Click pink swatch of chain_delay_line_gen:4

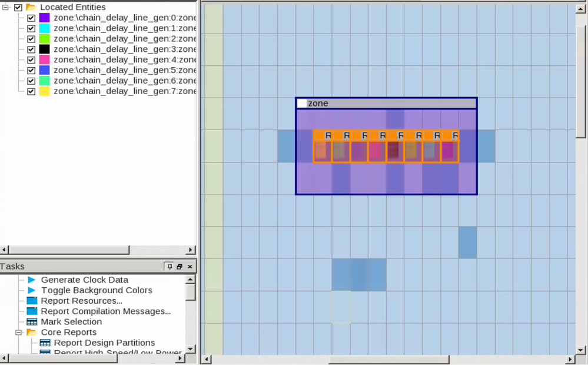pyautogui.click(x=44, y=59)
